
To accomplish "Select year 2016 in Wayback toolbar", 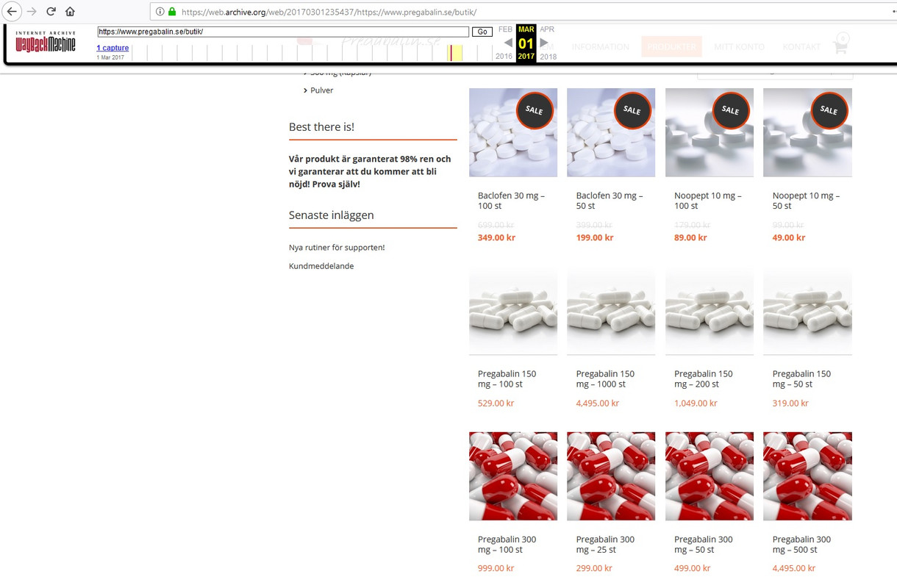I will pos(504,57).
